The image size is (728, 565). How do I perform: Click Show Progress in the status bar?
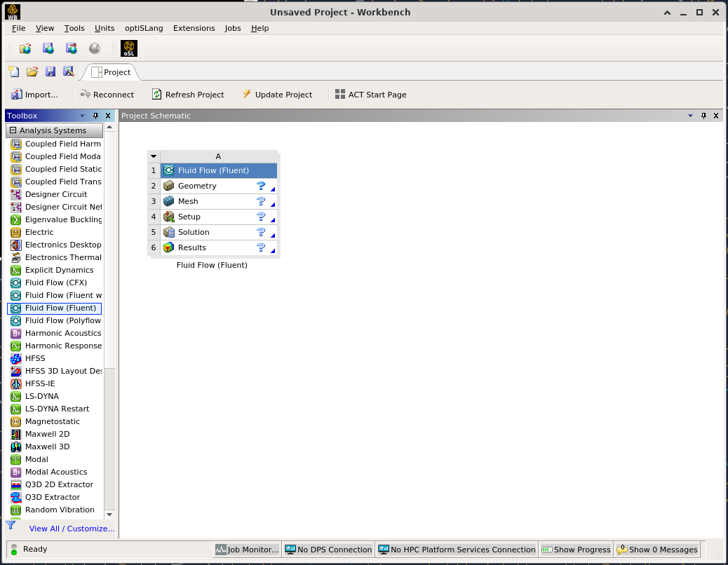(x=576, y=550)
